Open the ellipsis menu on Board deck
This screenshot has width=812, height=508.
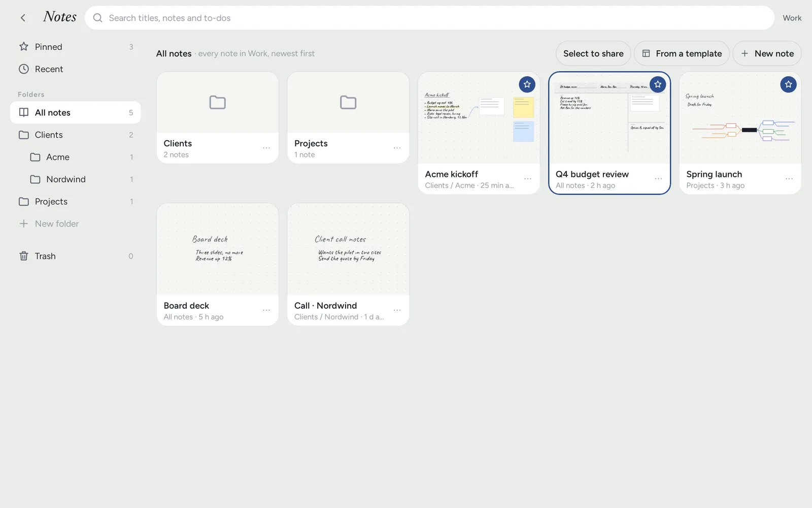[266, 310]
